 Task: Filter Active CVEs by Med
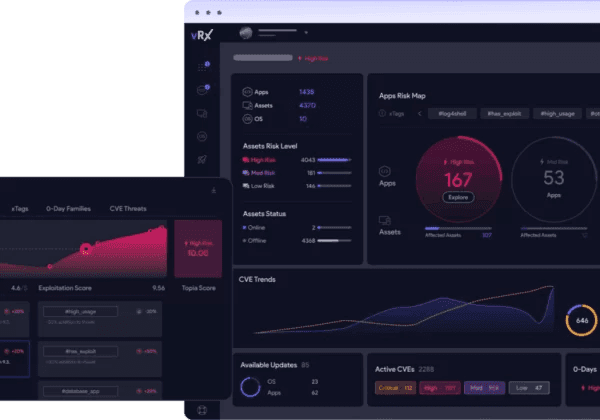point(484,388)
